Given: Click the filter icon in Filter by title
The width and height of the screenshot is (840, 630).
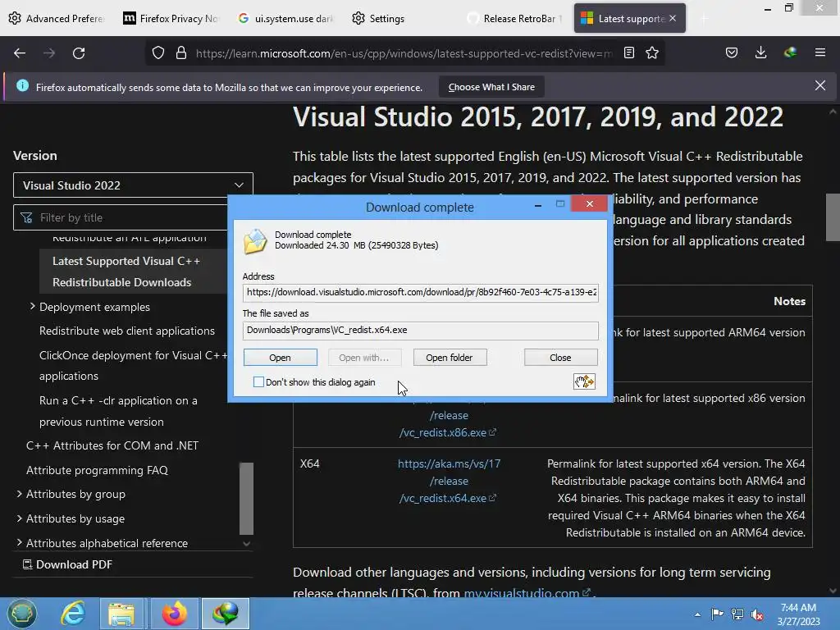Looking at the screenshot, I should tap(26, 217).
